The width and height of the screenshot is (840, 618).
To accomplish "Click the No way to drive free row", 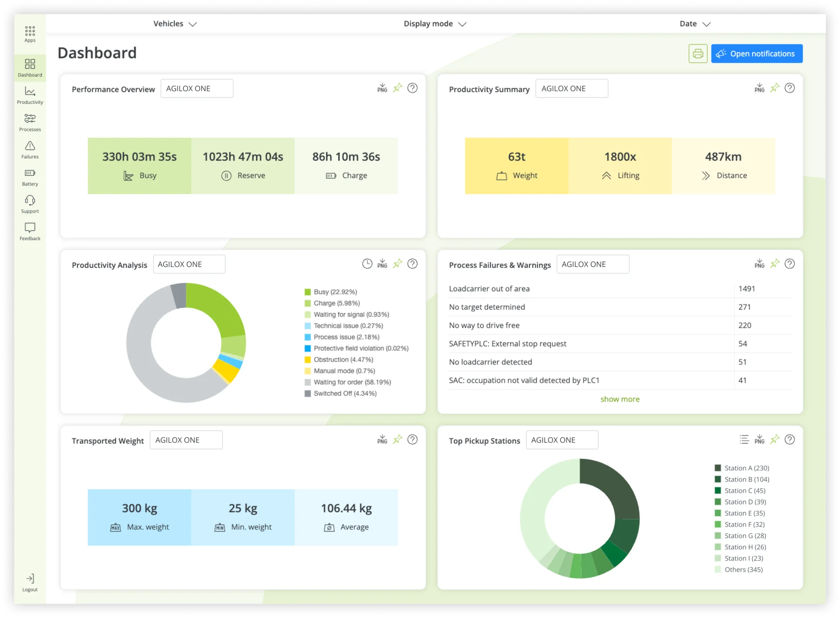I will (620, 325).
